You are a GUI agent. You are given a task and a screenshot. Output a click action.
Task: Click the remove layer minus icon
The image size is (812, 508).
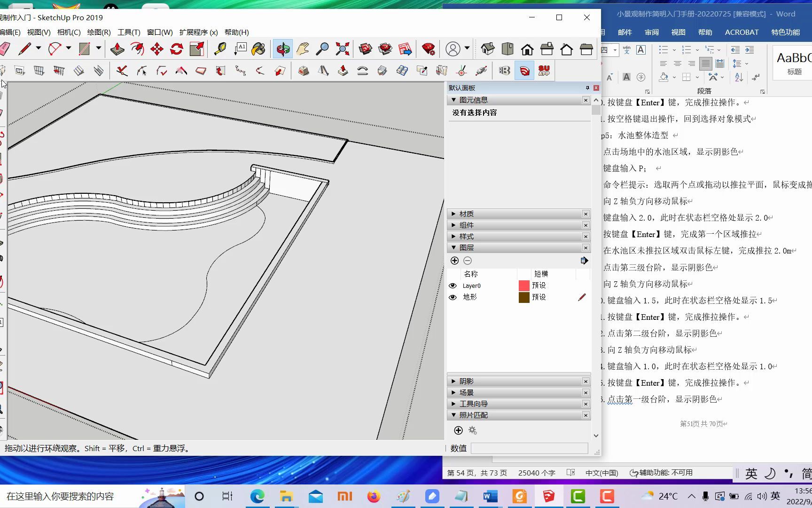[468, 261]
